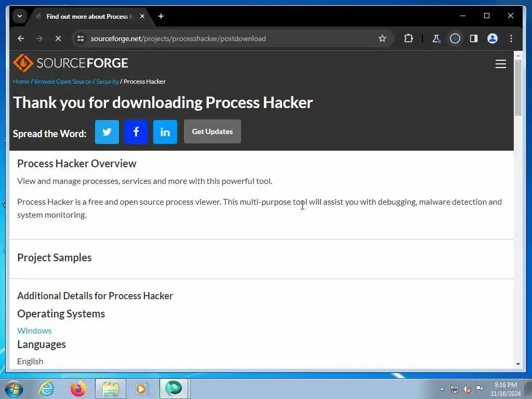532x399 pixels.
Task: Open the tab search dropdown arrow
Action: (20, 16)
